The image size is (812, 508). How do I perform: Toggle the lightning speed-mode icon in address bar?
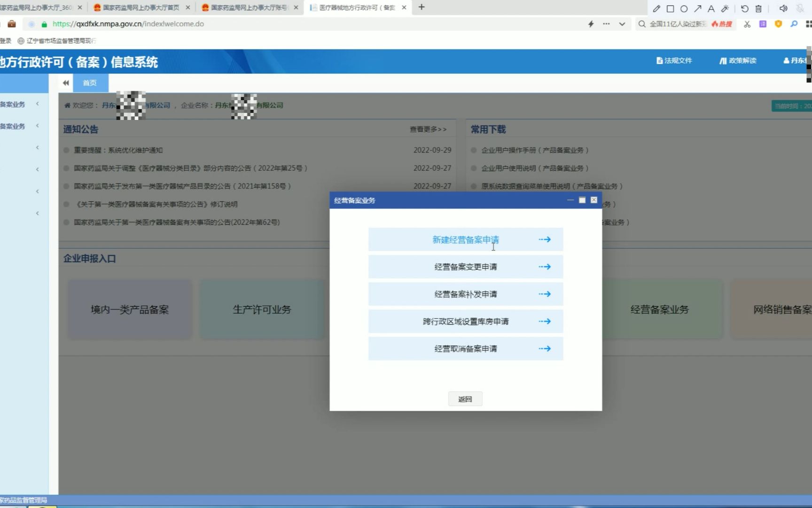(x=591, y=24)
